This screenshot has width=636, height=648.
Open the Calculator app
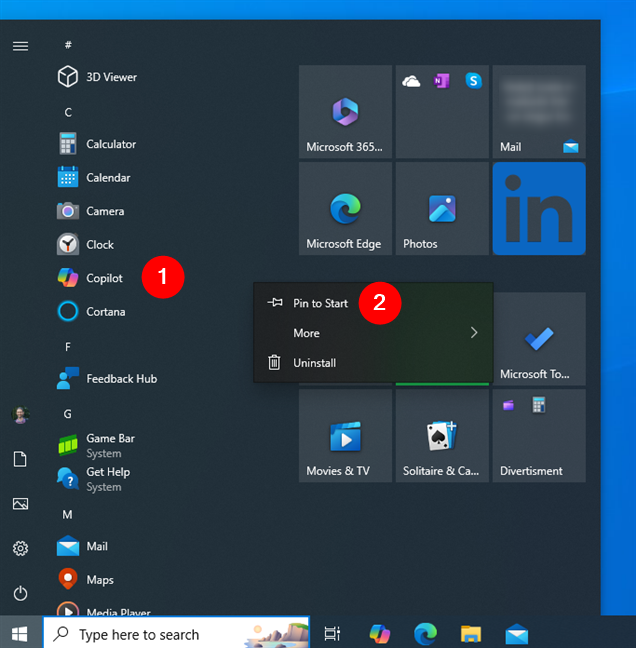110,144
